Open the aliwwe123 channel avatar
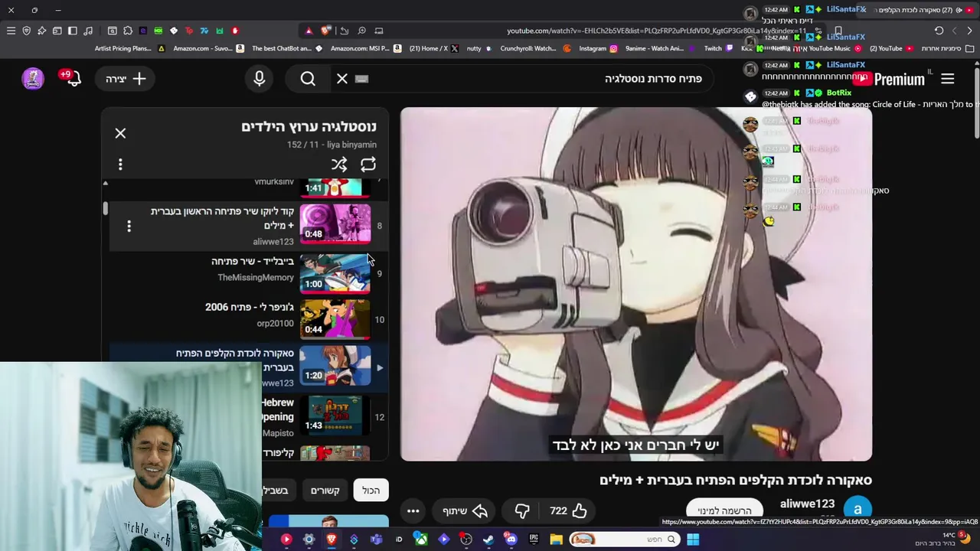The height and width of the screenshot is (551, 980). click(x=857, y=510)
